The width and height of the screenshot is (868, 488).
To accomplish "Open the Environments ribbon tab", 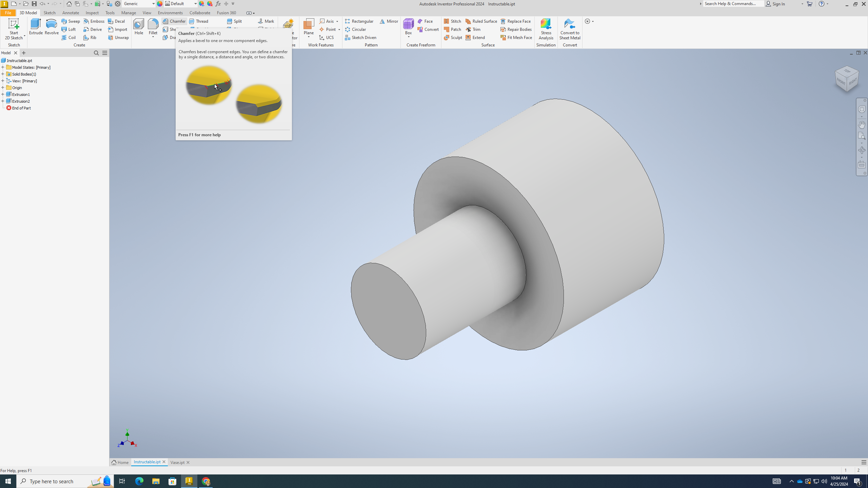I will tap(170, 13).
